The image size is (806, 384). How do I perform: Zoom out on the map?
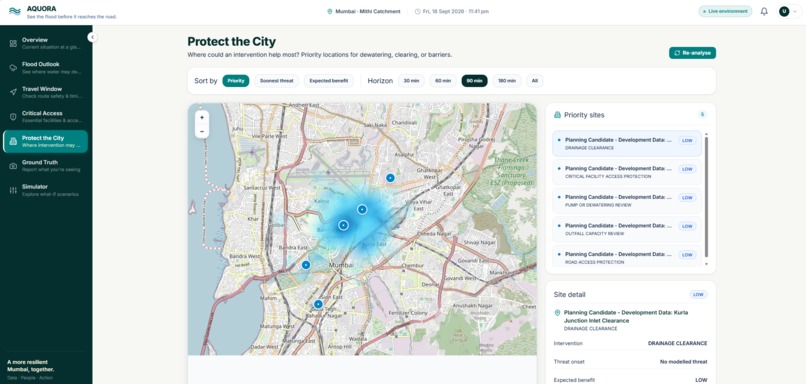click(202, 132)
